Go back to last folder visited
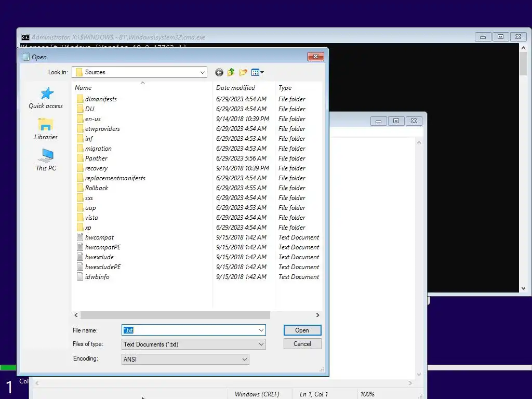This screenshot has height=399, width=532. click(219, 72)
